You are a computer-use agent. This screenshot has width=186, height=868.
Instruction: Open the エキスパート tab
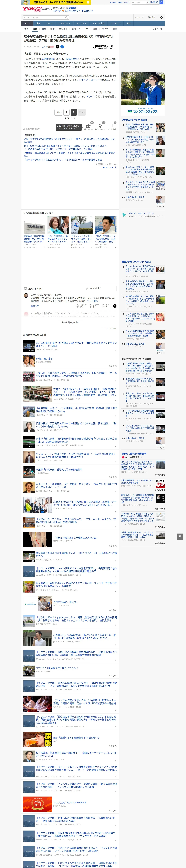[x=64, y=24]
